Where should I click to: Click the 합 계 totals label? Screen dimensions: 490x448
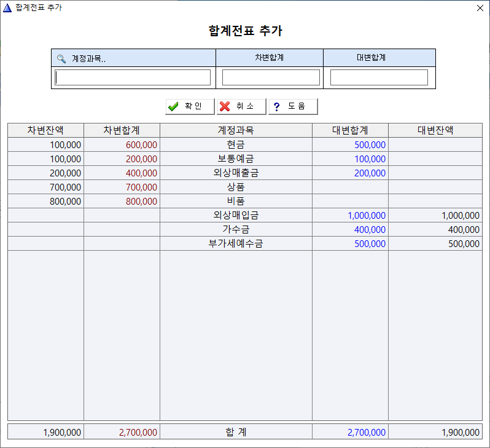pyautogui.click(x=236, y=432)
